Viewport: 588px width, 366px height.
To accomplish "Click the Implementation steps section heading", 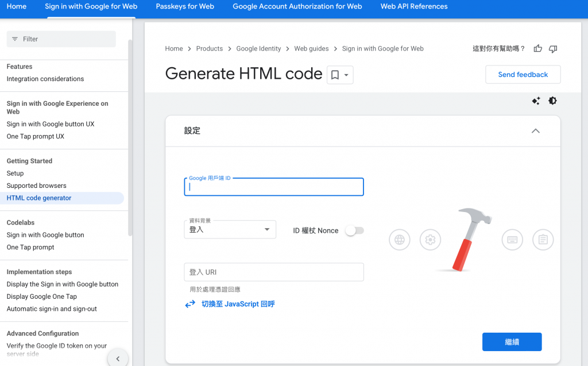I will pos(39,272).
